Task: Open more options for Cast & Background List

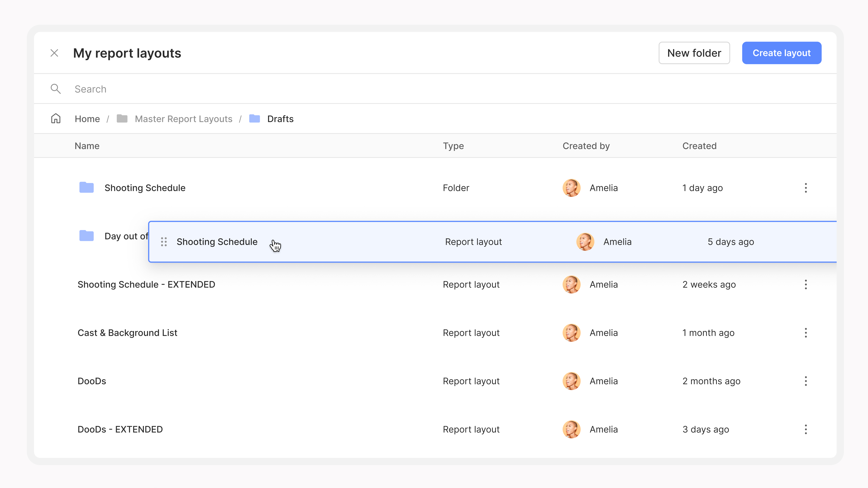Action: [x=806, y=333]
